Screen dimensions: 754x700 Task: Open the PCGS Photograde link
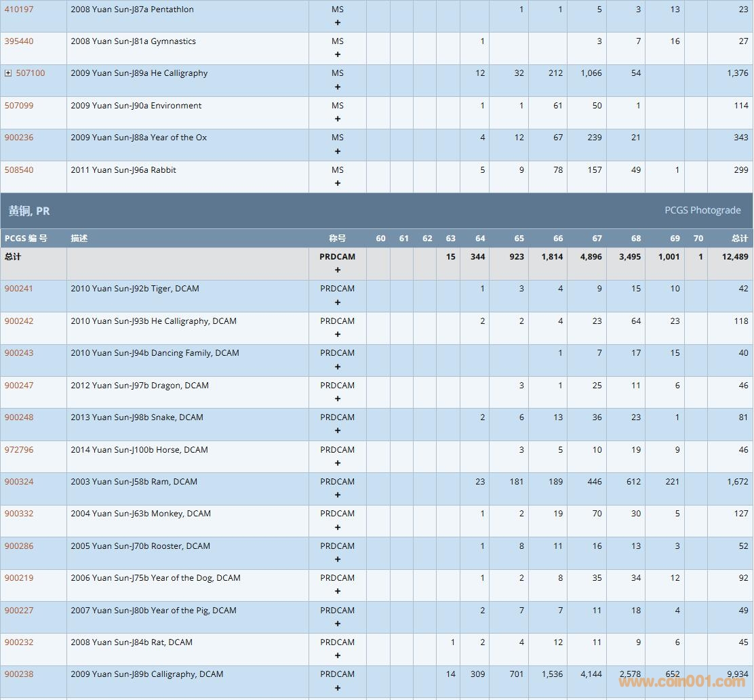702,211
